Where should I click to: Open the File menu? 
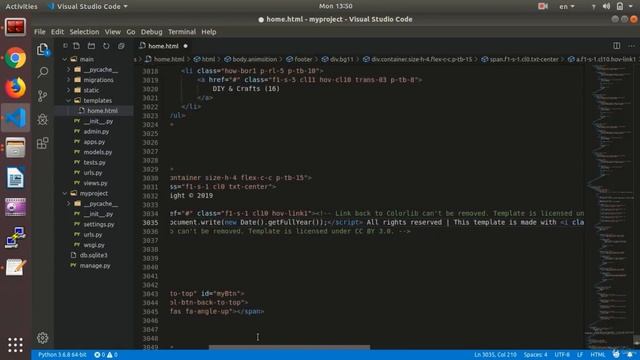pos(40,32)
